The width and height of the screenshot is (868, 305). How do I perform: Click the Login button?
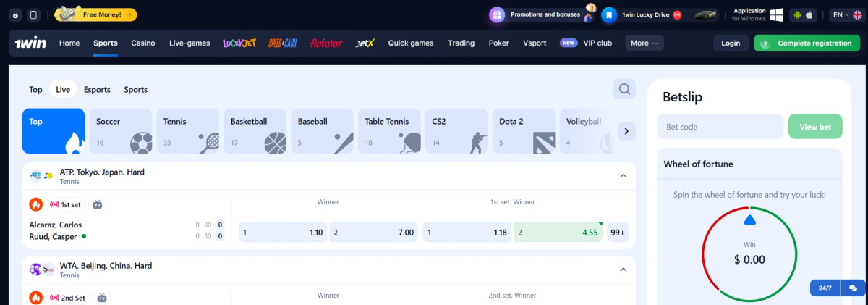pos(731,43)
